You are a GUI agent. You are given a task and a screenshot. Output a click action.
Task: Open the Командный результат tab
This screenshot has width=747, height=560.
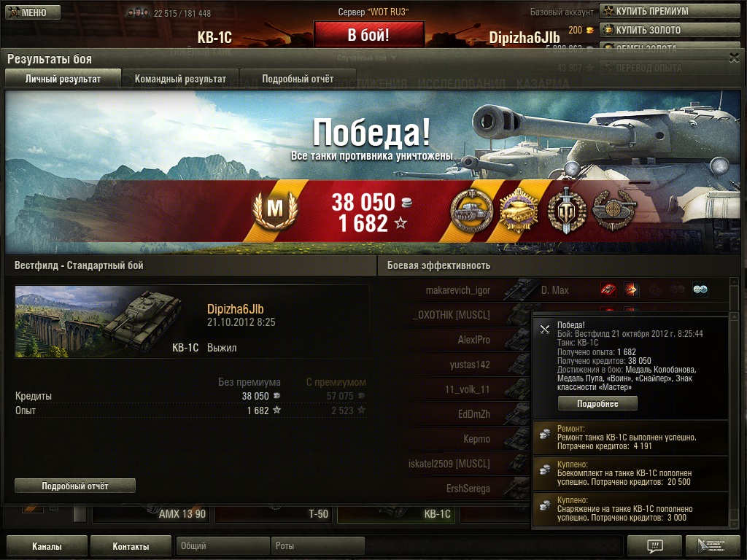click(181, 79)
